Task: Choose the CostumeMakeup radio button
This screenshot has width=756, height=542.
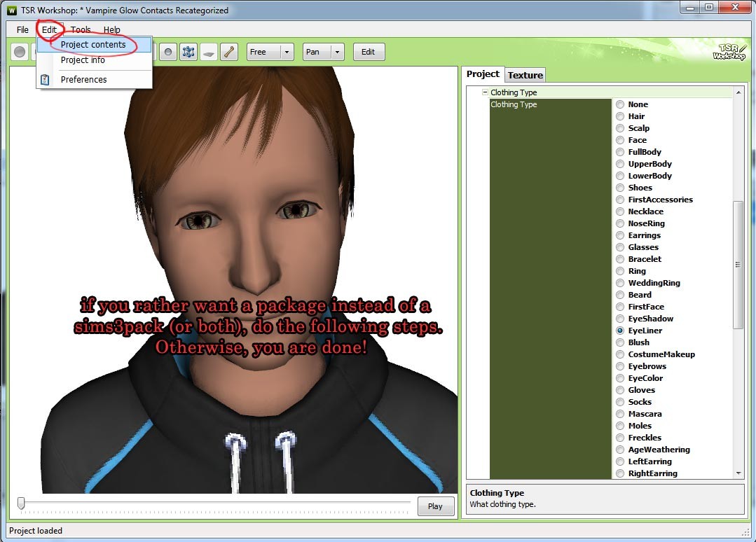Action: tap(620, 354)
